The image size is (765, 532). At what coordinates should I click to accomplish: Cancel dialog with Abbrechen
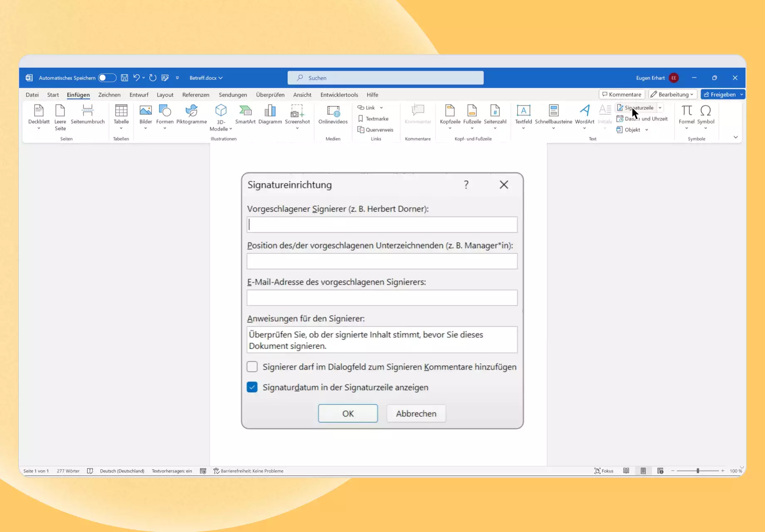(x=416, y=414)
